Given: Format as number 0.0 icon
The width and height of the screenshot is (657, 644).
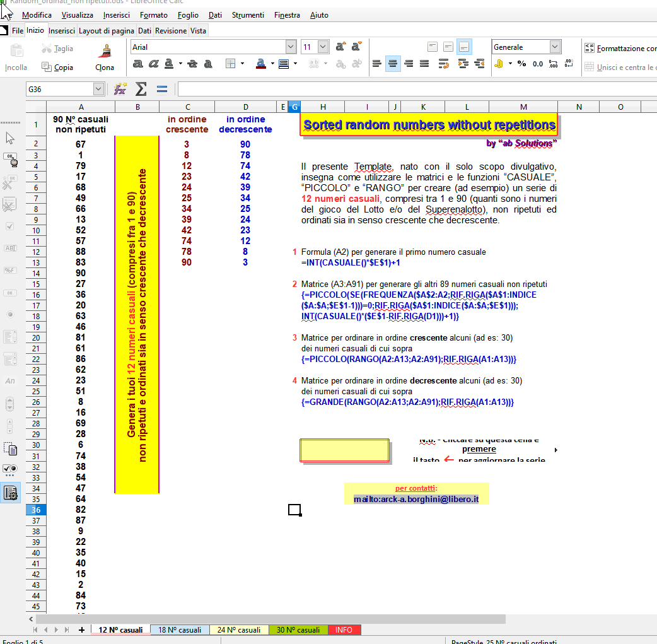Looking at the screenshot, I should pyautogui.click(x=538, y=64).
